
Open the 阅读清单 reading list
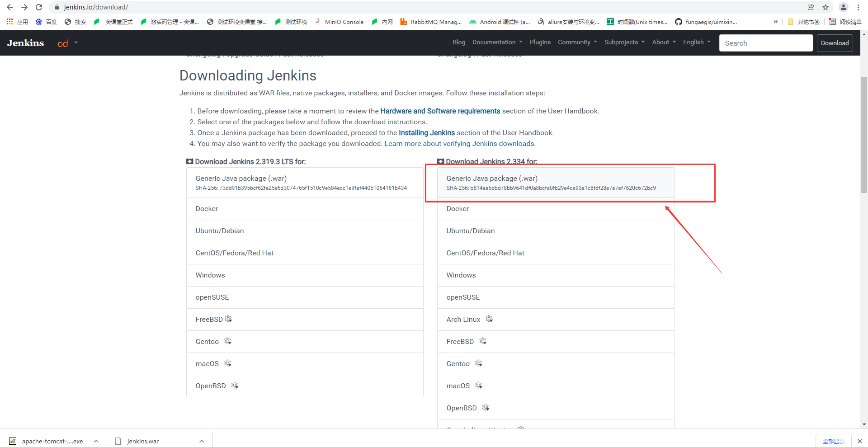[845, 22]
